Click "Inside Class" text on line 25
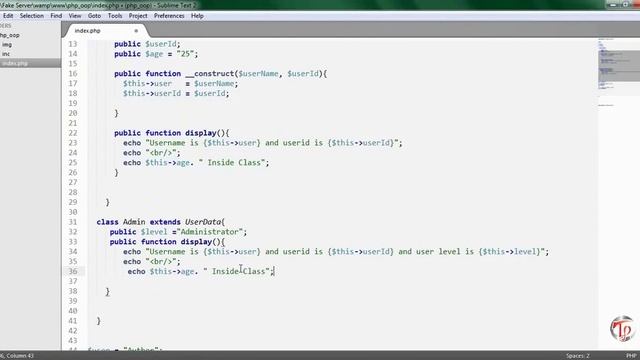The height and width of the screenshot is (360, 640). 234,163
